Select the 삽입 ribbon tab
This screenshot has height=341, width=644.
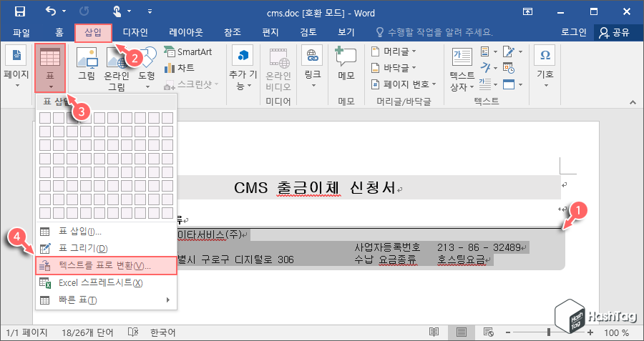93,32
